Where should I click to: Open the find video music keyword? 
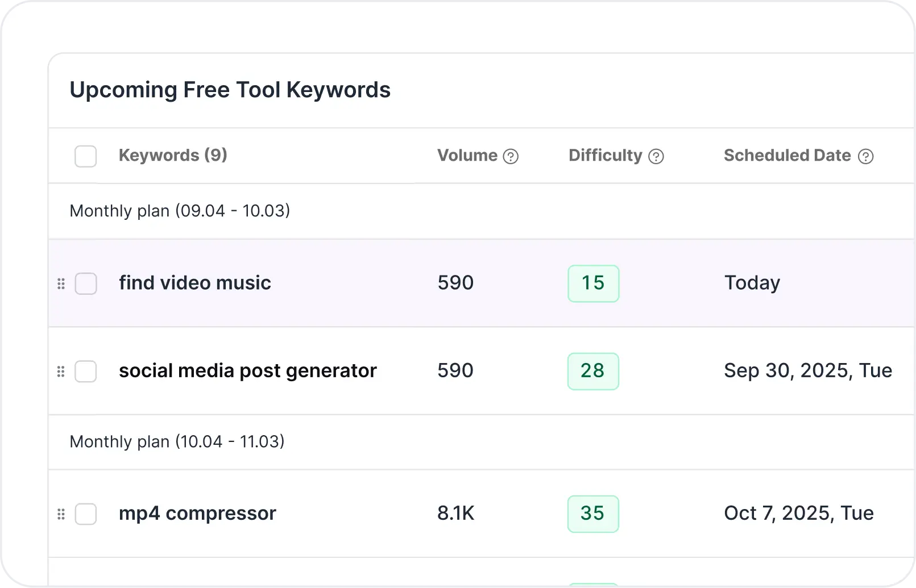pos(194,283)
